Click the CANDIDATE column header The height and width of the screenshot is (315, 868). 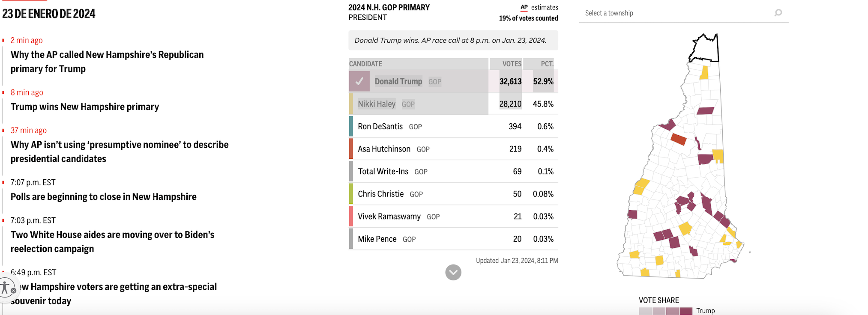coord(365,64)
